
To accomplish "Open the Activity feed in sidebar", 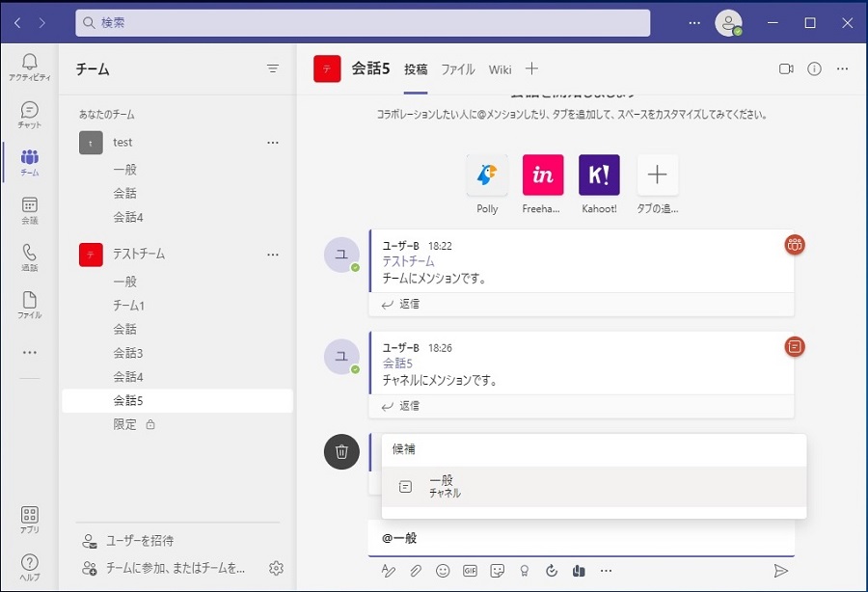I will [29, 67].
